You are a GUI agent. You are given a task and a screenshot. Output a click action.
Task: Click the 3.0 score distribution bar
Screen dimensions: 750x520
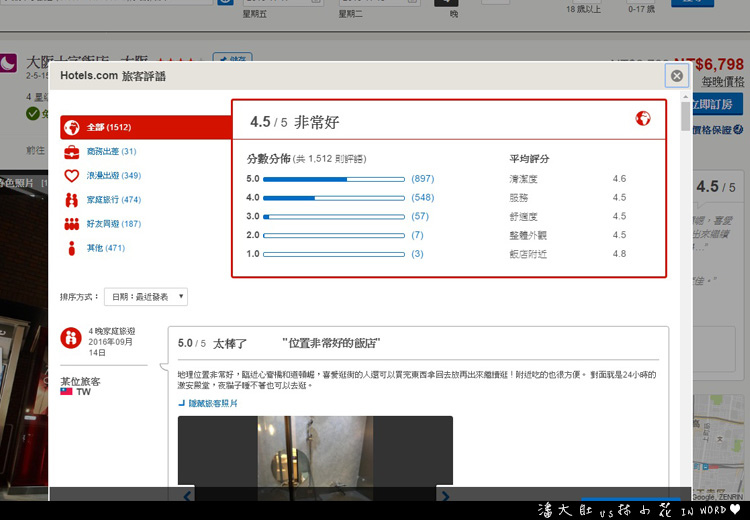coord(334,217)
